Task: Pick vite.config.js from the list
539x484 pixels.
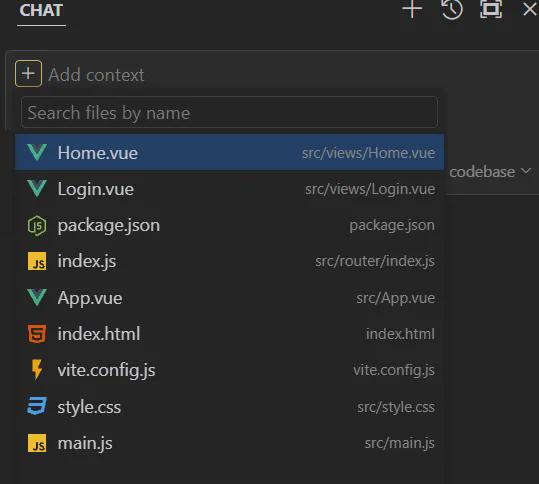Action: pyautogui.click(x=230, y=370)
